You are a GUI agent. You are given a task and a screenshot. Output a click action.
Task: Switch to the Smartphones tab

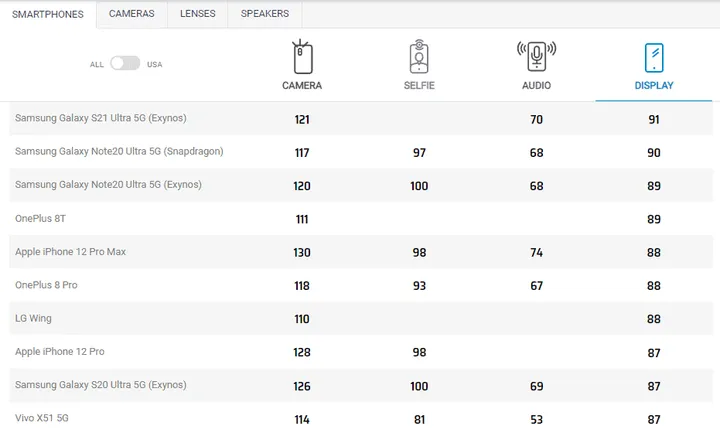[x=48, y=14]
